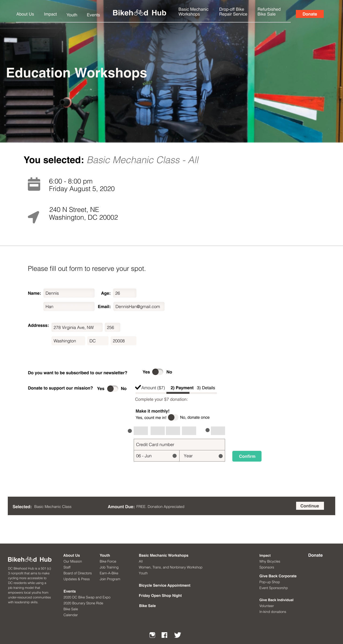Viewport: 343px width, 644px height.
Task: Open the Year expiration dropdown
Action: pyautogui.click(x=202, y=456)
